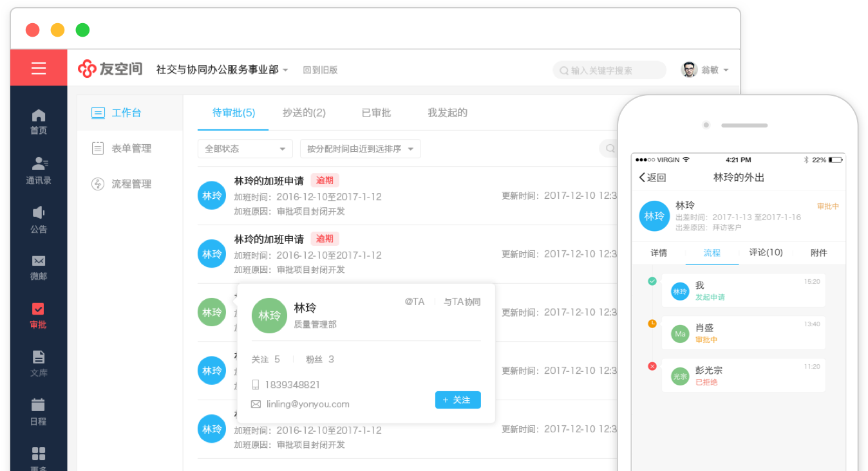Focus the 输入关键字搜索 search field

(x=609, y=70)
